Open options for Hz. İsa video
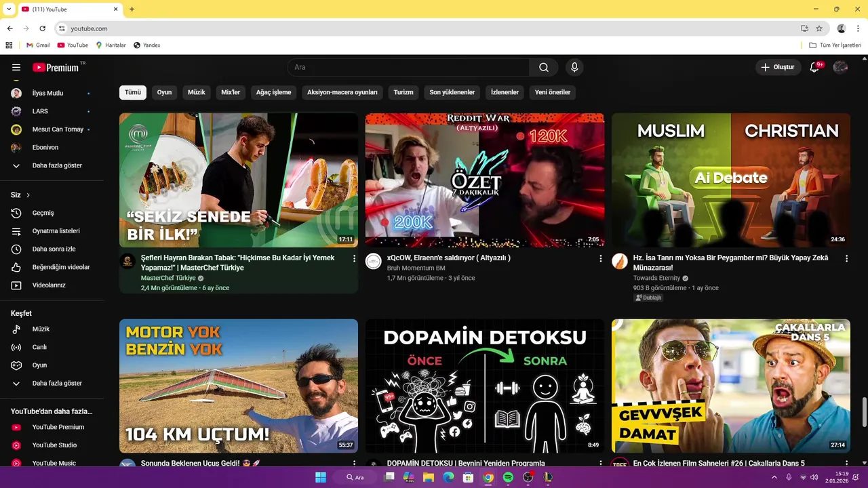Image resolution: width=868 pixels, height=488 pixels. [846, 258]
